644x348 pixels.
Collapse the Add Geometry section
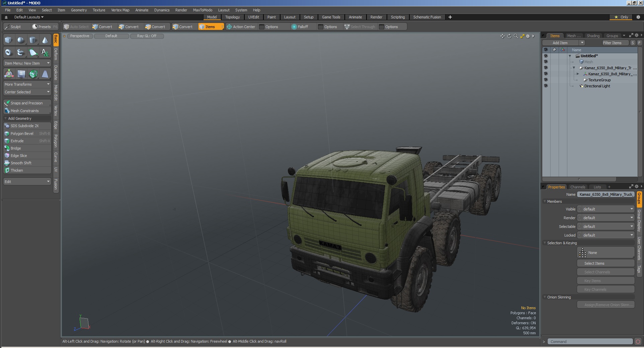tap(5, 118)
